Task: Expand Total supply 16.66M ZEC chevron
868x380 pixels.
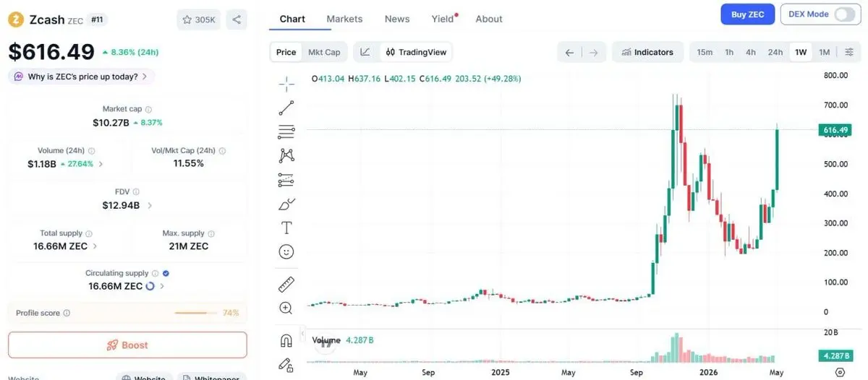Action: click(x=95, y=246)
